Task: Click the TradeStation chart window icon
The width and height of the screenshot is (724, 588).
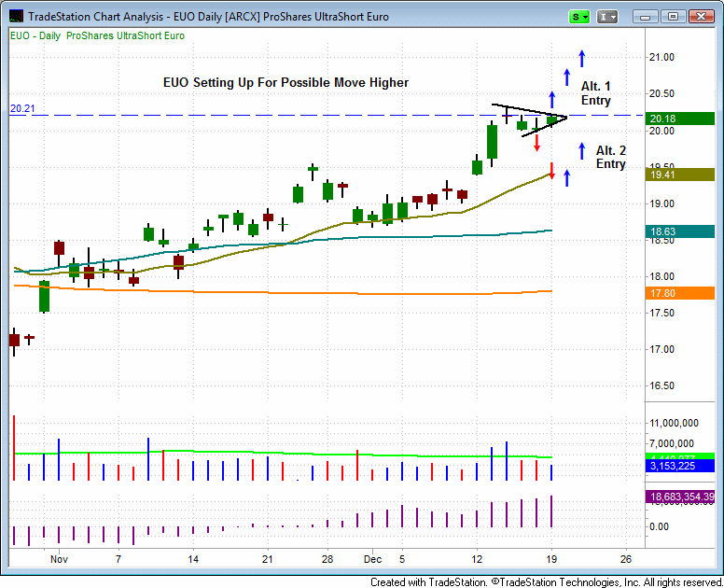Action: point(16,16)
